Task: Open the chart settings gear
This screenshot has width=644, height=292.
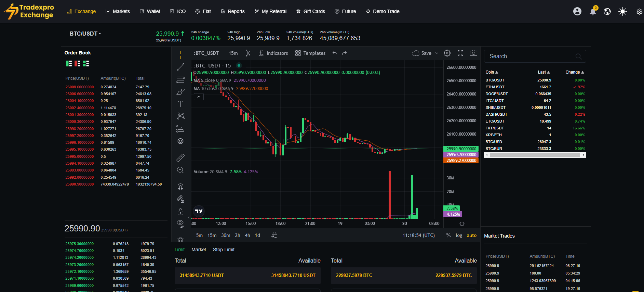Action: (447, 53)
